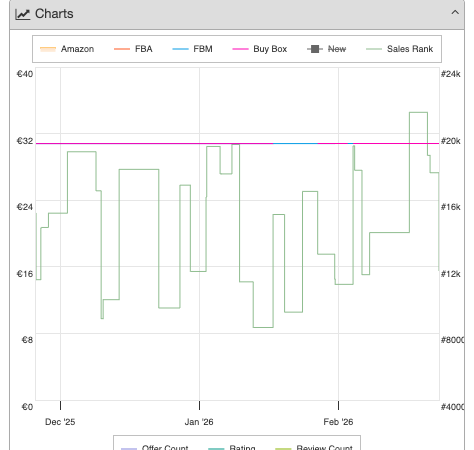Collapse the Charts panel with the chevron

[x=455, y=13]
